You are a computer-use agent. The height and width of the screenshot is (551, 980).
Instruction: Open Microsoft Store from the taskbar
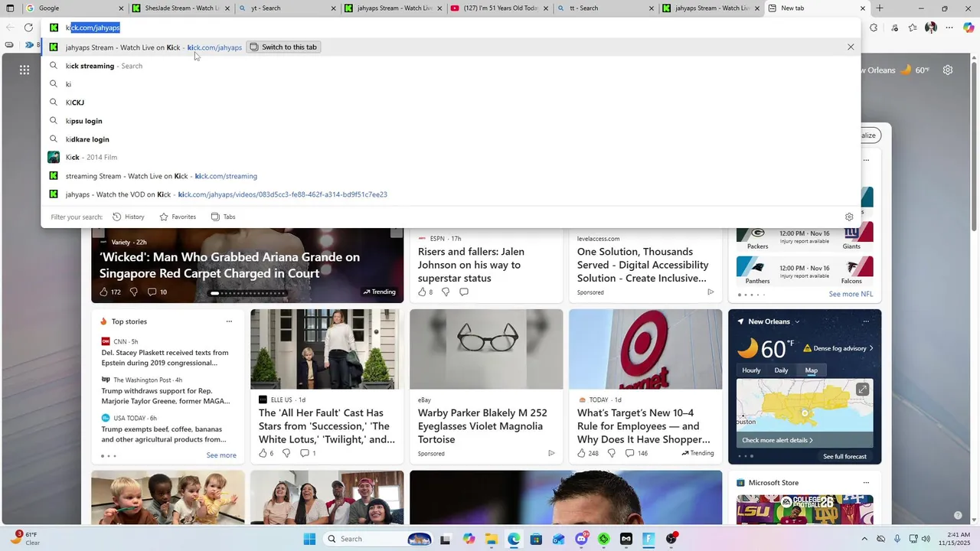536,539
